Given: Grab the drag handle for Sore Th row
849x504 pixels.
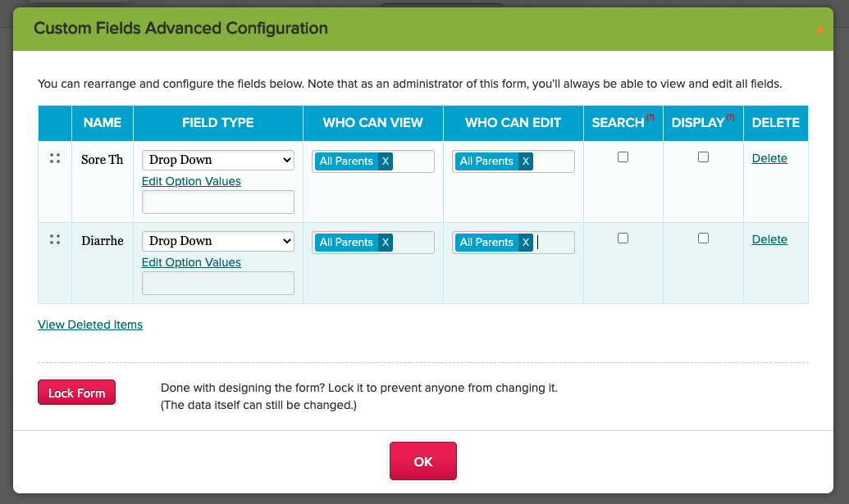Looking at the screenshot, I should coord(55,158).
